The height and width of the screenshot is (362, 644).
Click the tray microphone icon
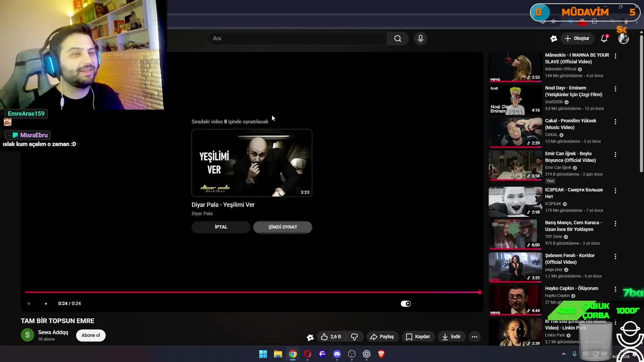click(574, 354)
